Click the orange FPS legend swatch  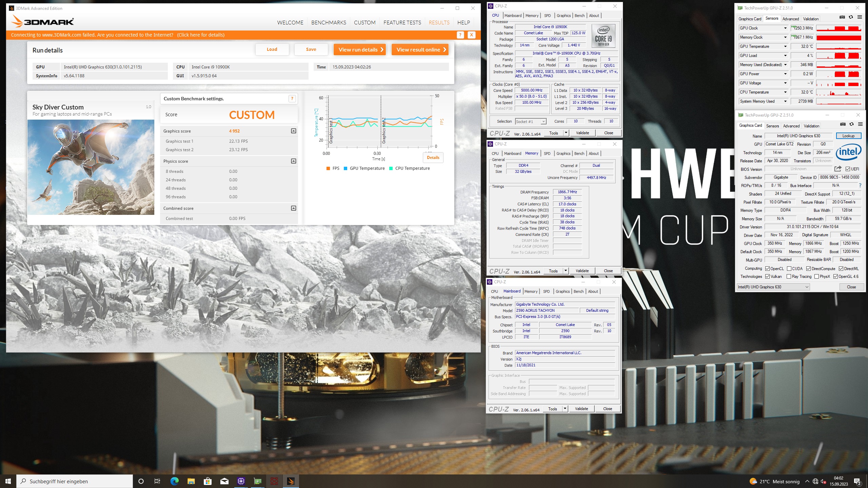[x=328, y=168]
